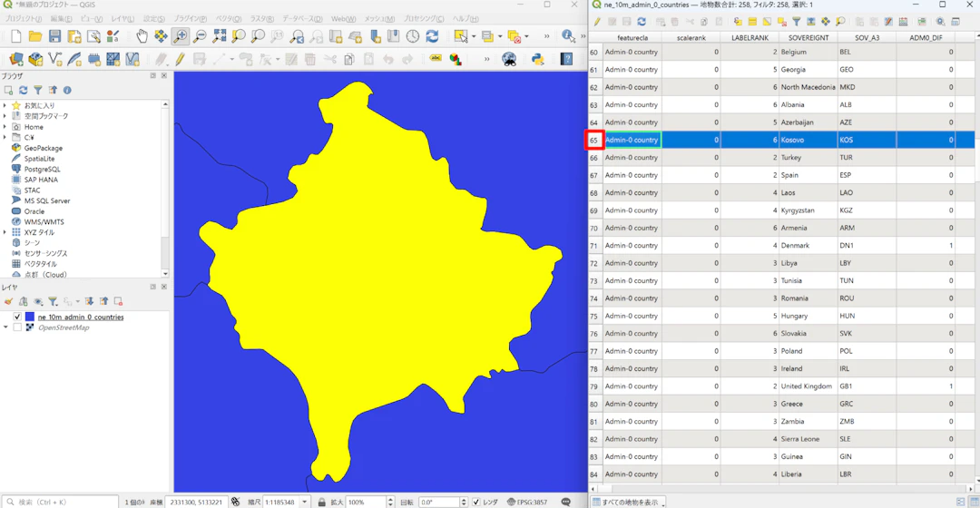The height and width of the screenshot is (508, 980).
Task: Enable the OpenStreetMap layer checkbox
Action: tap(17, 327)
